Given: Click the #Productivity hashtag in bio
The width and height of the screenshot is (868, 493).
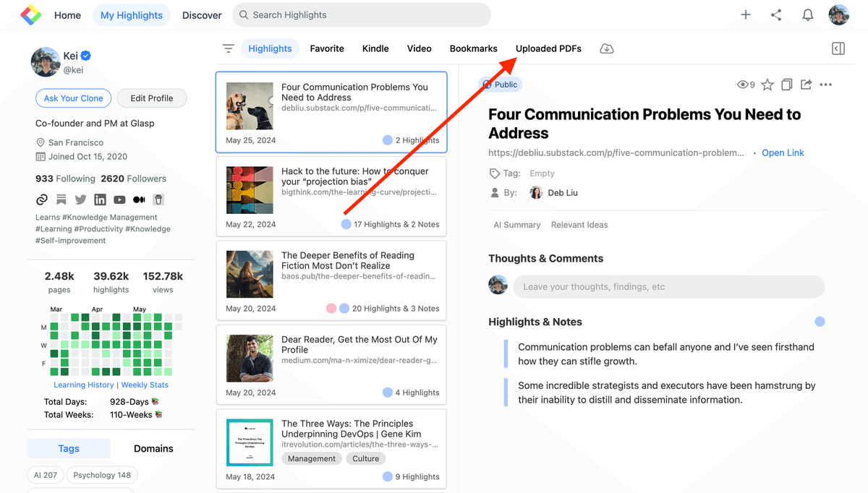Looking at the screenshot, I should (99, 229).
